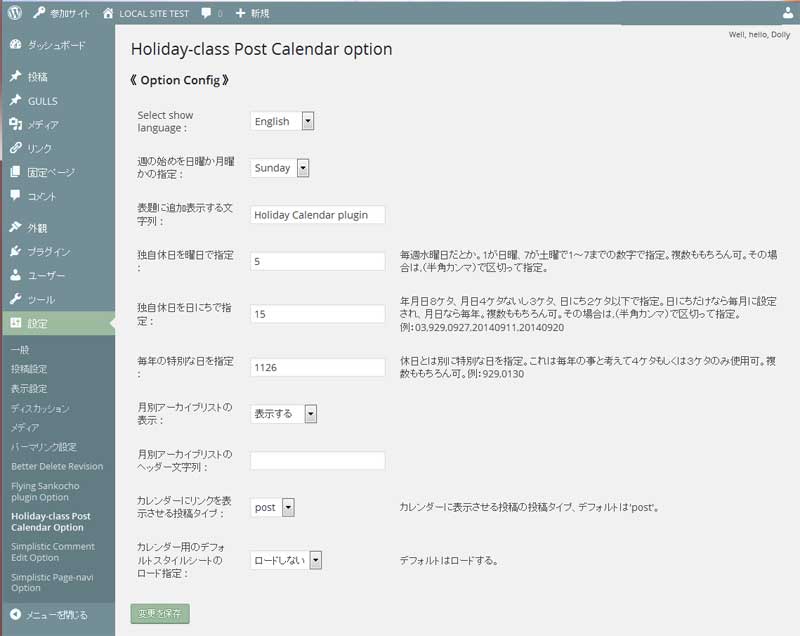The height and width of the screenshot is (636, 800).
Task: Open メディア settings submenu link
Action: click(x=25, y=427)
